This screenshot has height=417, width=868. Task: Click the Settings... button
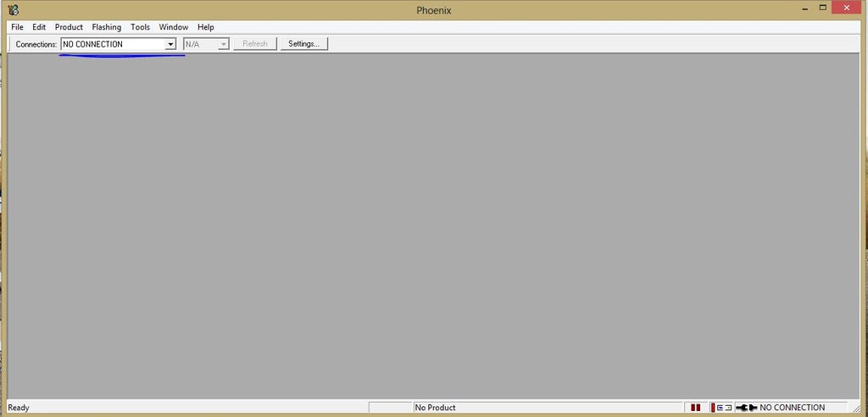point(303,44)
